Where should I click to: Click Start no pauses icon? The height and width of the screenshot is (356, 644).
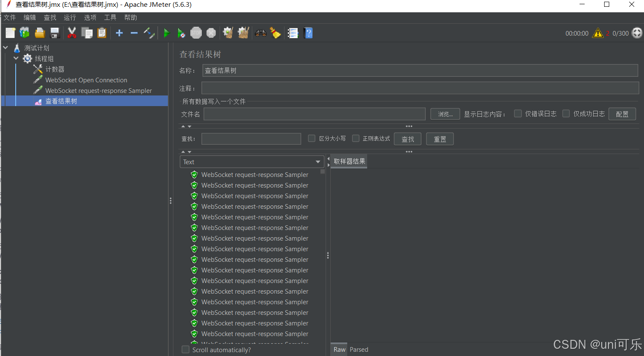point(181,33)
